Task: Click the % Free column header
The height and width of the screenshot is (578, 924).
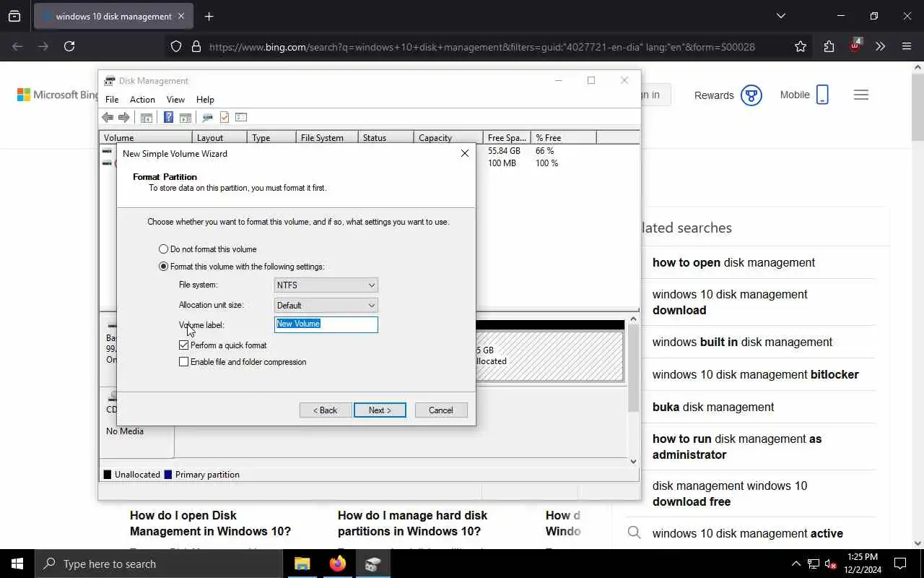Action: coord(563,138)
